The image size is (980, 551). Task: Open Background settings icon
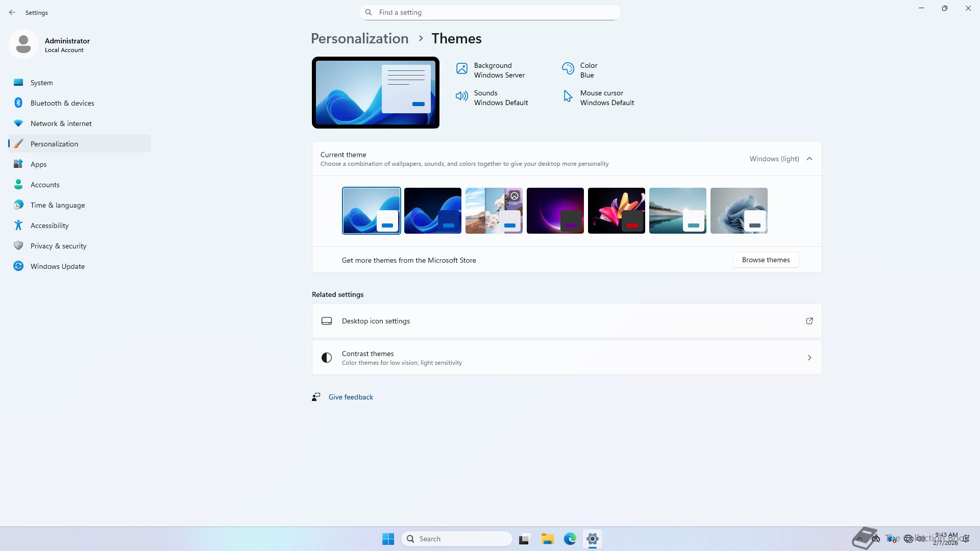pos(461,69)
